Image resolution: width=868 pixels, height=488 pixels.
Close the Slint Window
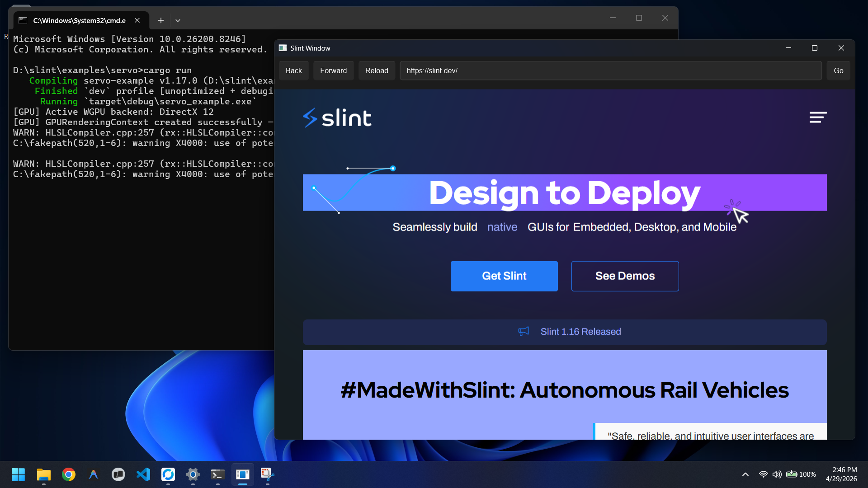coord(841,48)
